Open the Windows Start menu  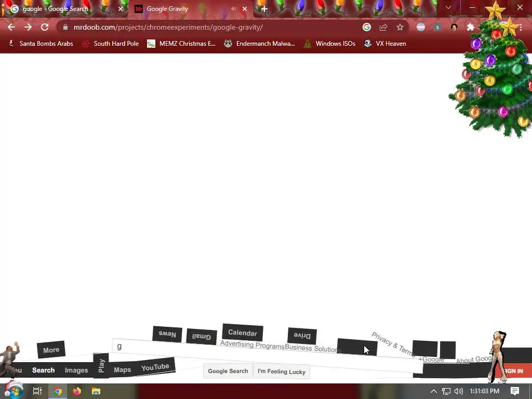point(13,391)
